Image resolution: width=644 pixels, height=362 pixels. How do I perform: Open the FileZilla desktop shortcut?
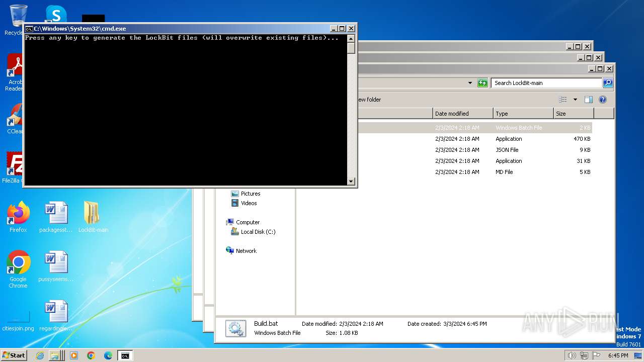coord(12,168)
